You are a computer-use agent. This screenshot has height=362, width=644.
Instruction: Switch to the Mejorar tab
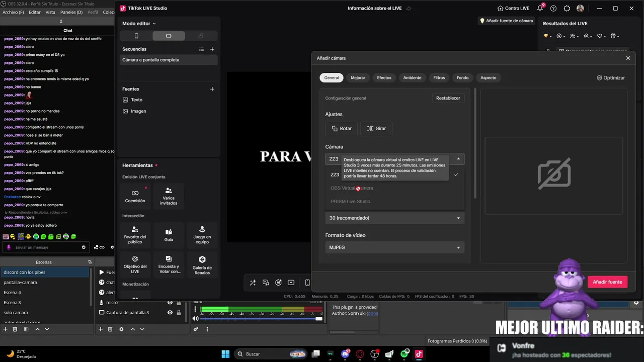click(358, 78)
